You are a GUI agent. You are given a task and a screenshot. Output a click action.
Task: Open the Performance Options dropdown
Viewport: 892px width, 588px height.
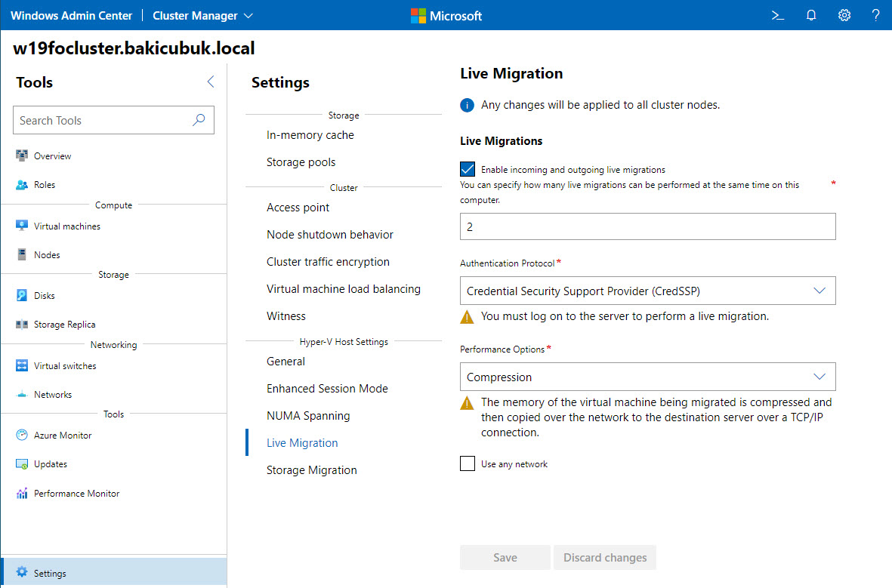(x=647, y=377)
